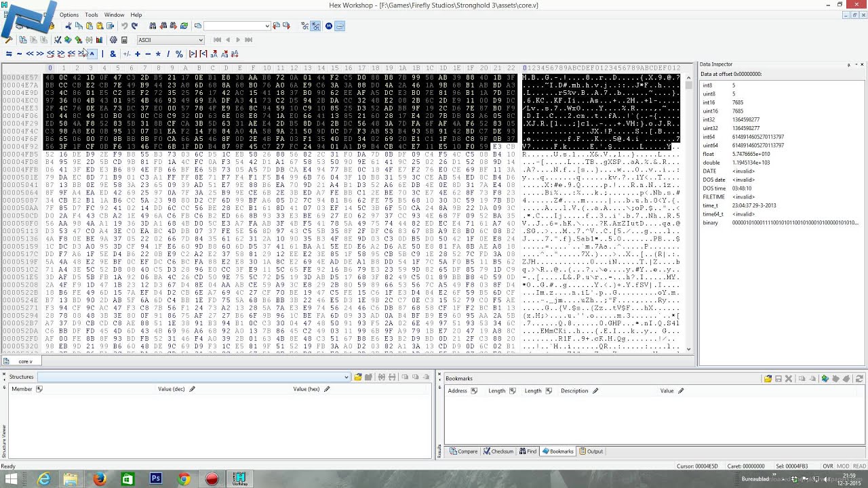Open Firefox from the taskbar
This screenshot has width=868, height=488.
(x=100, y=479)
